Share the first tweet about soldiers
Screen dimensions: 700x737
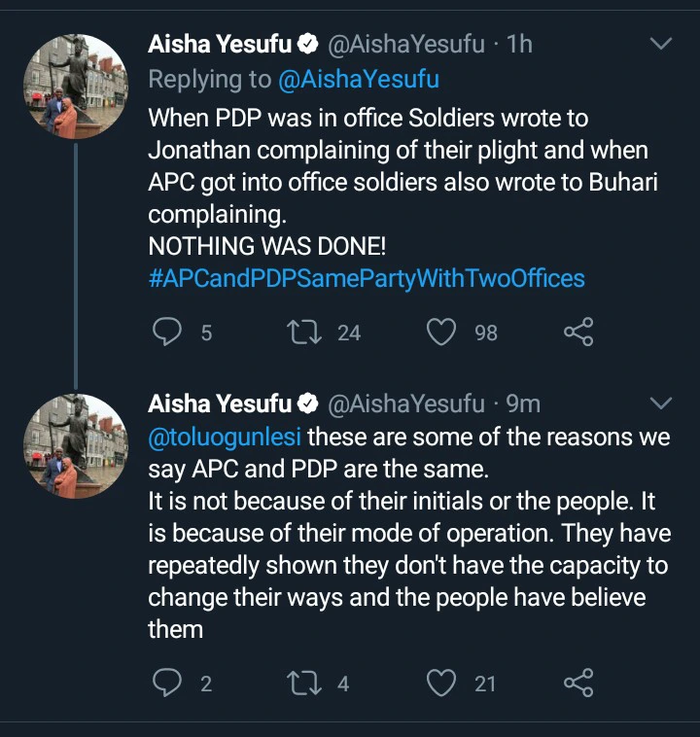pos(578,333)
